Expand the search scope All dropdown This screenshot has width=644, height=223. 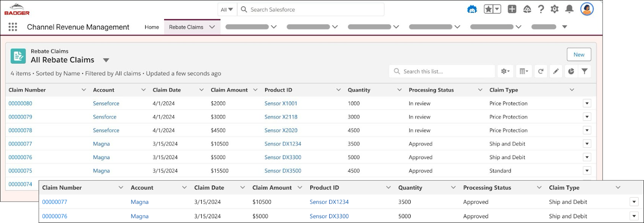pyautogui.click(x=227, y=10)
